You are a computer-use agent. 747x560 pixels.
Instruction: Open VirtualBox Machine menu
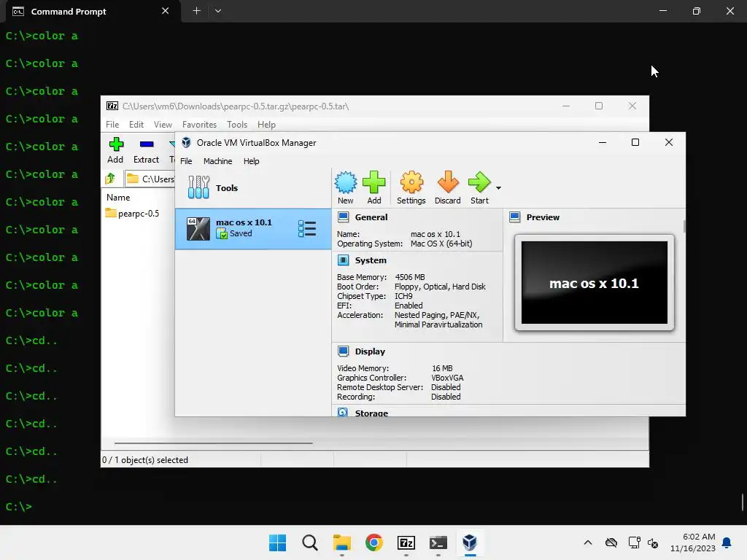(217, 161)
